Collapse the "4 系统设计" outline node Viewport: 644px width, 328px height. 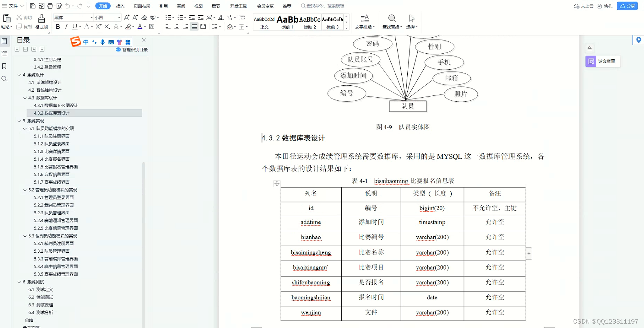click(19, 75)
